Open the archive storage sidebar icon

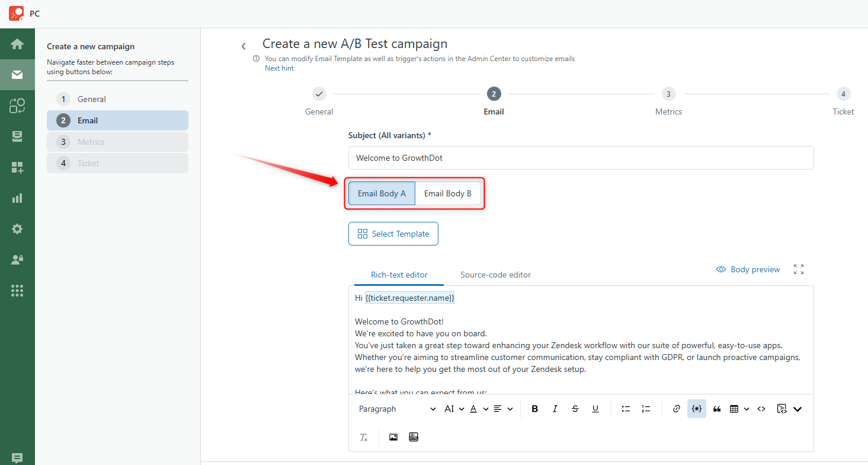pyautogui.click(x=17, y=136)
